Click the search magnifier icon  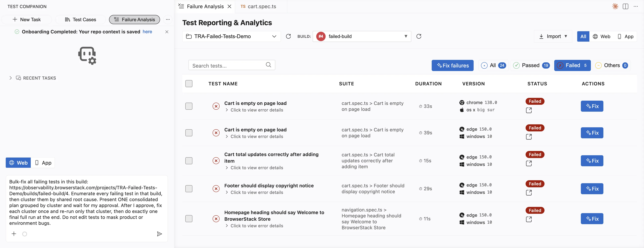click(268, 65)
